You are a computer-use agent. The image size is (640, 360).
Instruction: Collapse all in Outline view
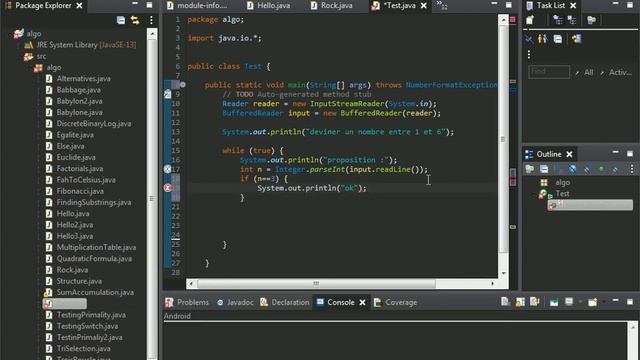coord(544,169)
